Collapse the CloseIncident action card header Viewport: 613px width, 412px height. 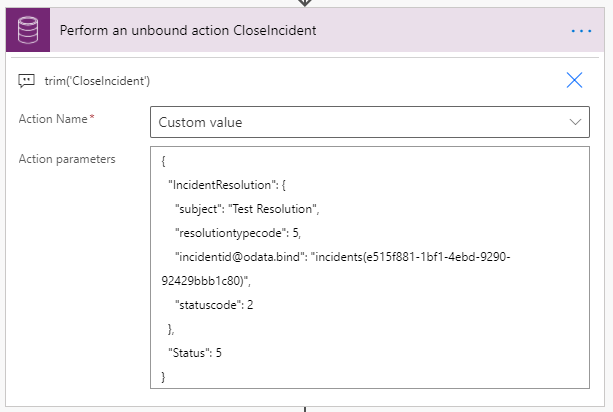click(x=300, y=31)
